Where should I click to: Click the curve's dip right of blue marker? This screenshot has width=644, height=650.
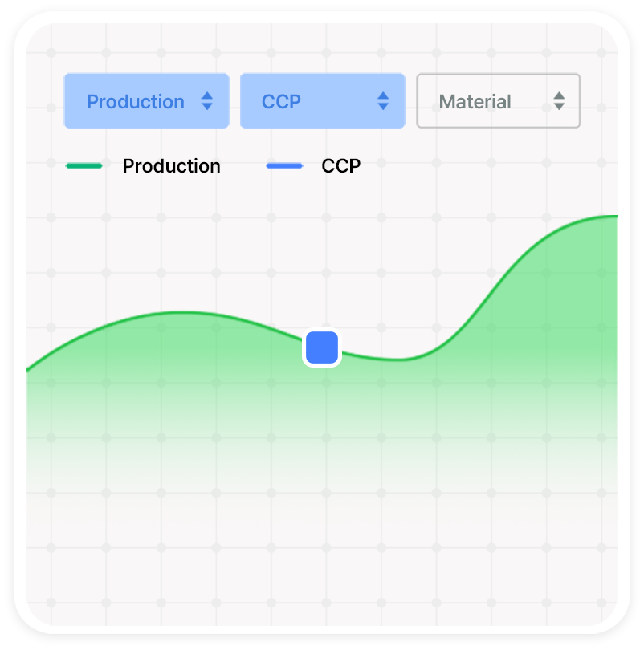[401, 359]
